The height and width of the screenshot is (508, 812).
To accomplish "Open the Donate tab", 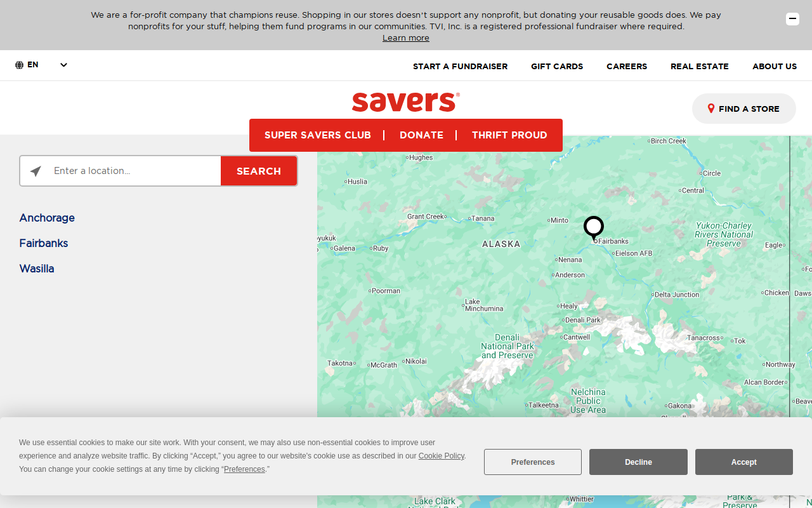I will pyautogui.click(x=421, y=135).
